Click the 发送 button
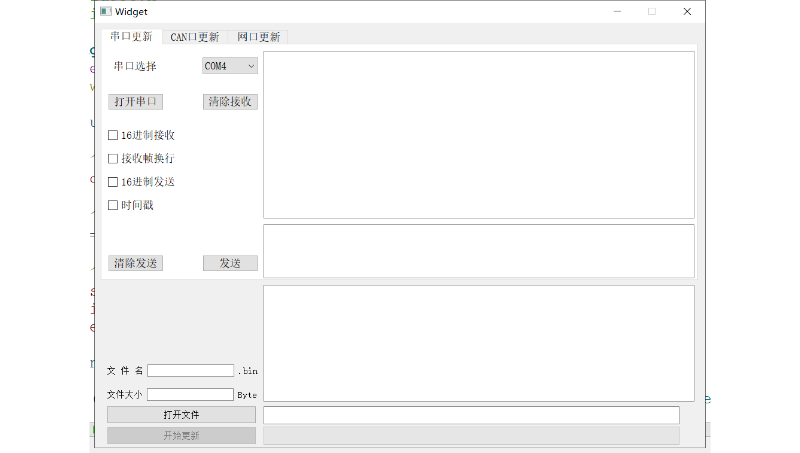 [x=230, y=263]
